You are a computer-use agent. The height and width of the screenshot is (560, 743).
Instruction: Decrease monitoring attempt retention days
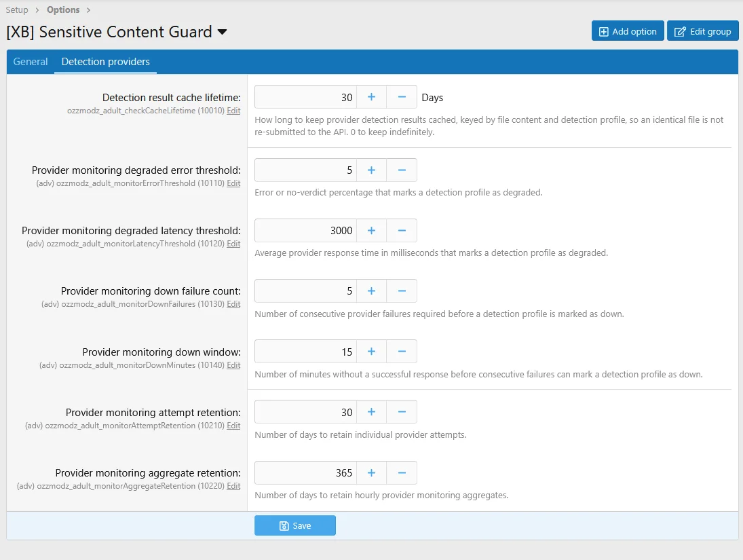pos(402,412)
